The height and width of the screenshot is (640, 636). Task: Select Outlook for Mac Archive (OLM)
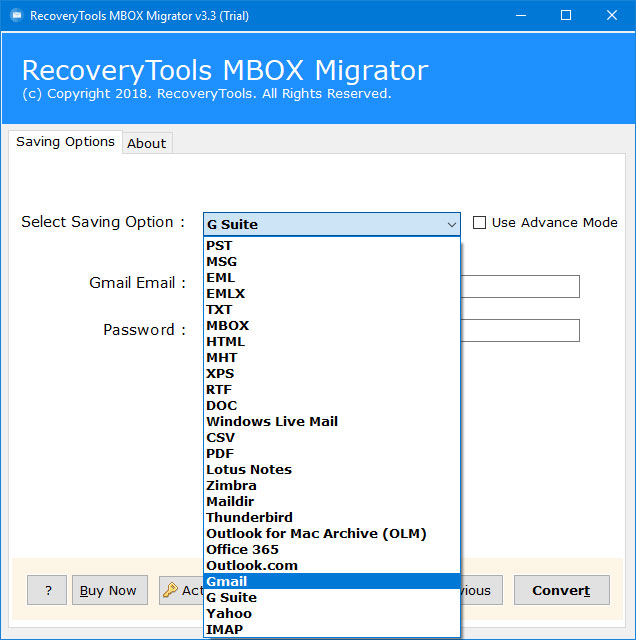coord(332,533)
